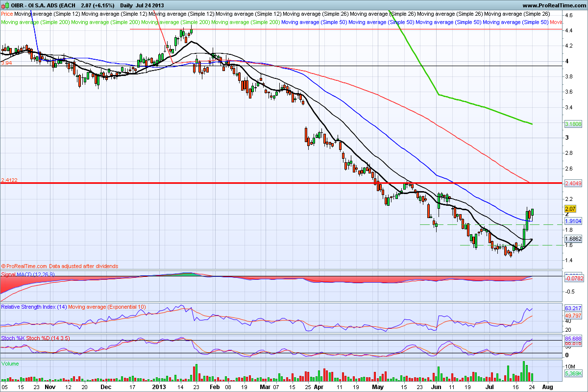Screen dimensions: 588x392
Task: Select the red 2.4122 resistance line label
Action: pos(9,180)
